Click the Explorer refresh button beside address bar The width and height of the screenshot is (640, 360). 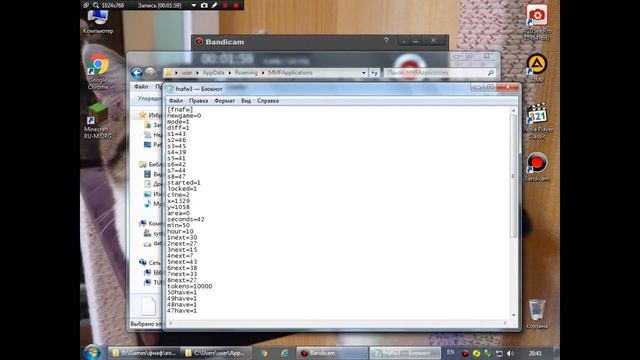[x=374, y=73]
